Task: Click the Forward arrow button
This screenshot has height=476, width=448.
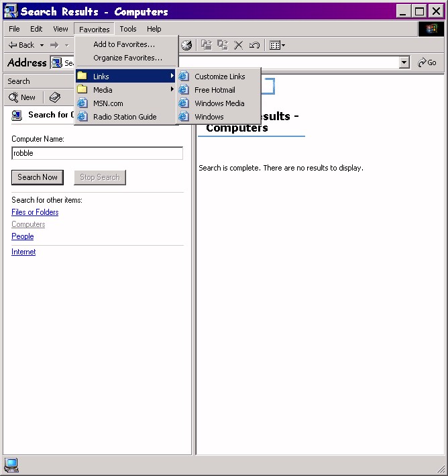Action: pos(54,45)
